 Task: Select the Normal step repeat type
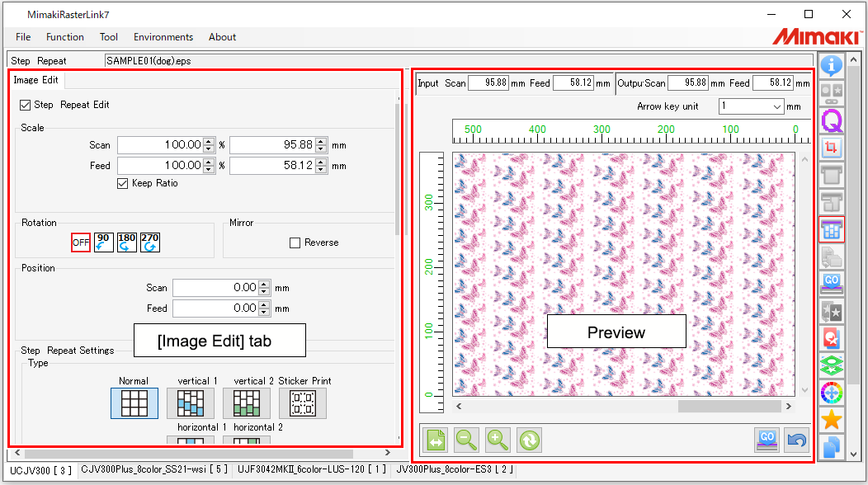pyautogui.click(x=134, y=403)
